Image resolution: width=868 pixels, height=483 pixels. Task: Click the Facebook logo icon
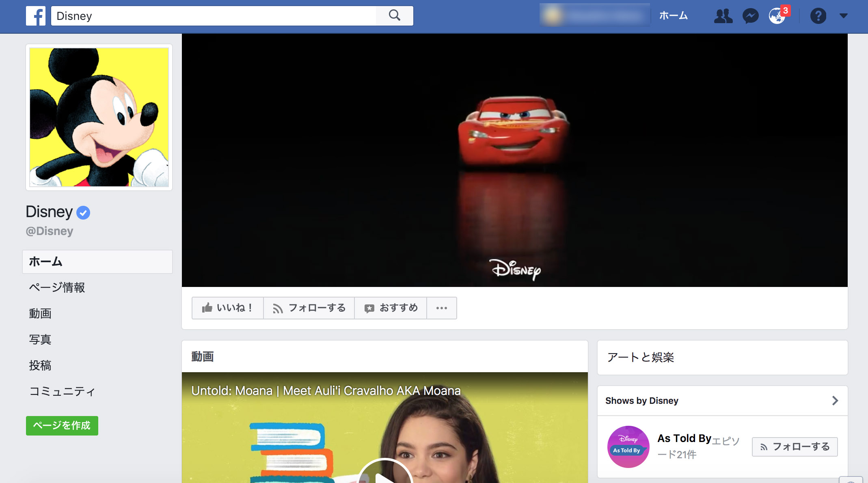click(x=36, y=16)
